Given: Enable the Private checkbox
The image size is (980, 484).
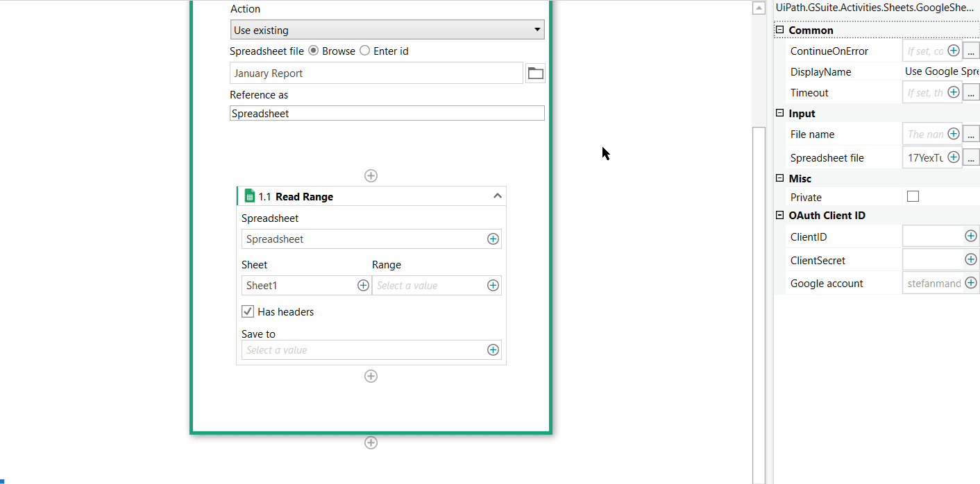Looking at the screenshot, I should click(x=913, y=197).
